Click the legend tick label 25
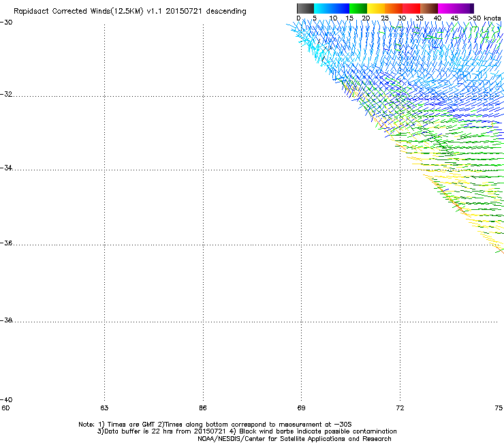 tap(385, 18)
